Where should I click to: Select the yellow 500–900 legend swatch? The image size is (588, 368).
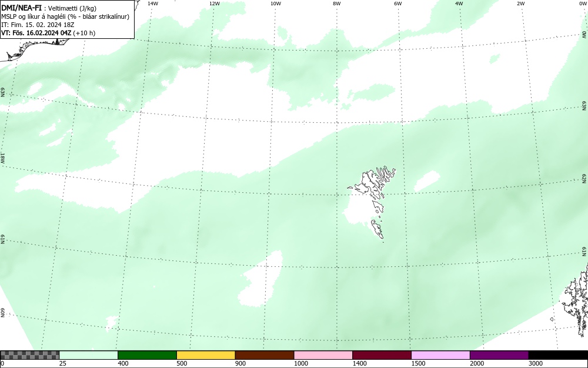click(206, 355)
